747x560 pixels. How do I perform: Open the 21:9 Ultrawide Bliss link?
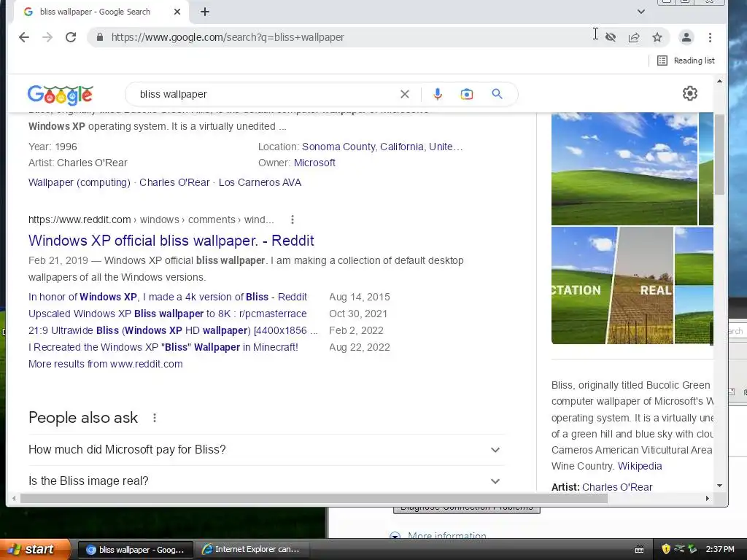(173, 330)
